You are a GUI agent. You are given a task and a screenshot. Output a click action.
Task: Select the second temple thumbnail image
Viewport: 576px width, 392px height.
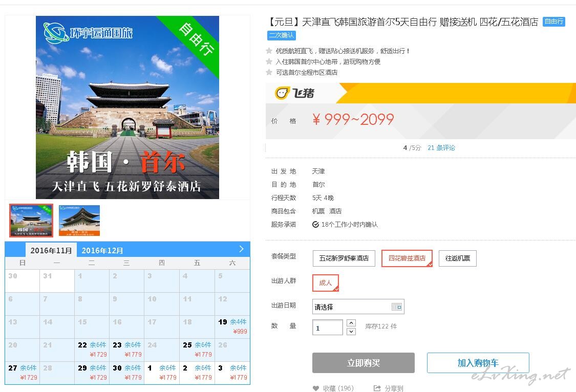click(x=79, y=220)
